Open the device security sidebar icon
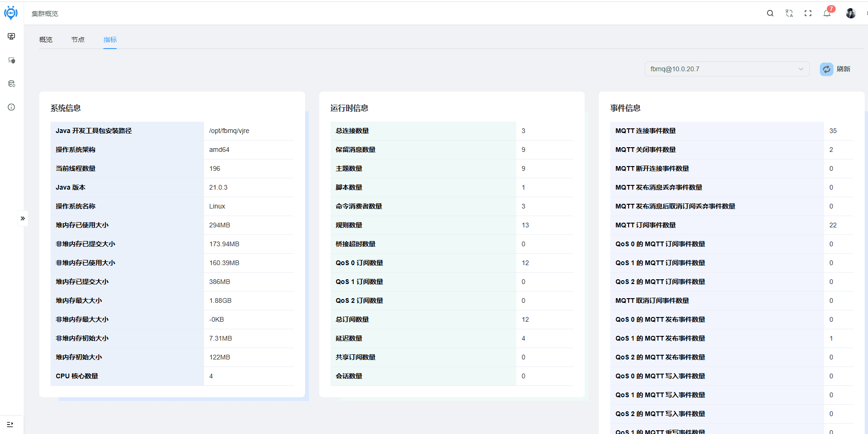The image size is (868, 434). point(11,60)
